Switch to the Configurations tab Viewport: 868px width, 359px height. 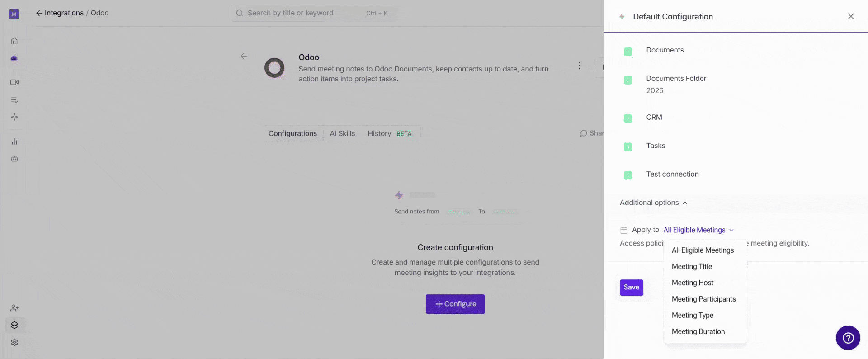pyautogui.click(x=292, y=134)
